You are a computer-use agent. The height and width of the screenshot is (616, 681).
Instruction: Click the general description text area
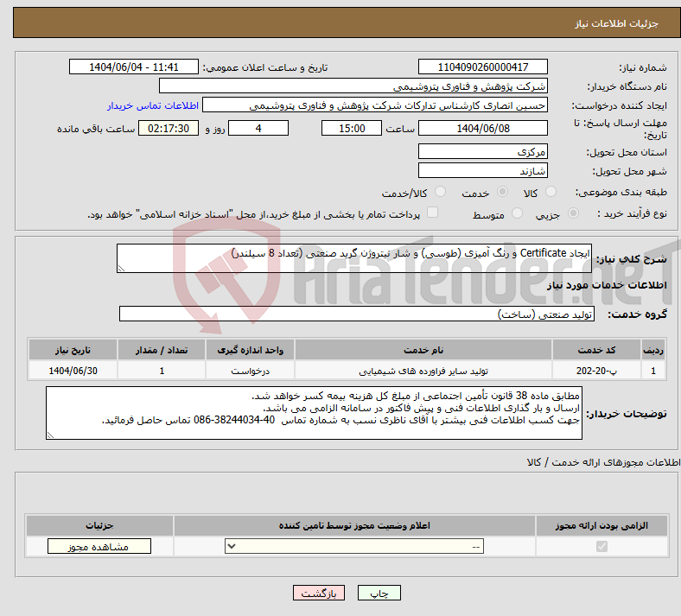[354, 258]
